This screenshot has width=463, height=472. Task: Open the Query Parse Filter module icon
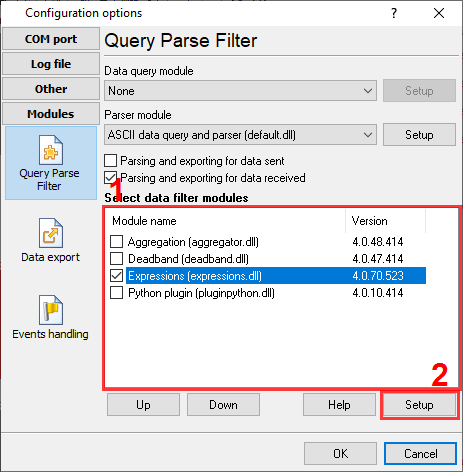[x=51, y=163]
